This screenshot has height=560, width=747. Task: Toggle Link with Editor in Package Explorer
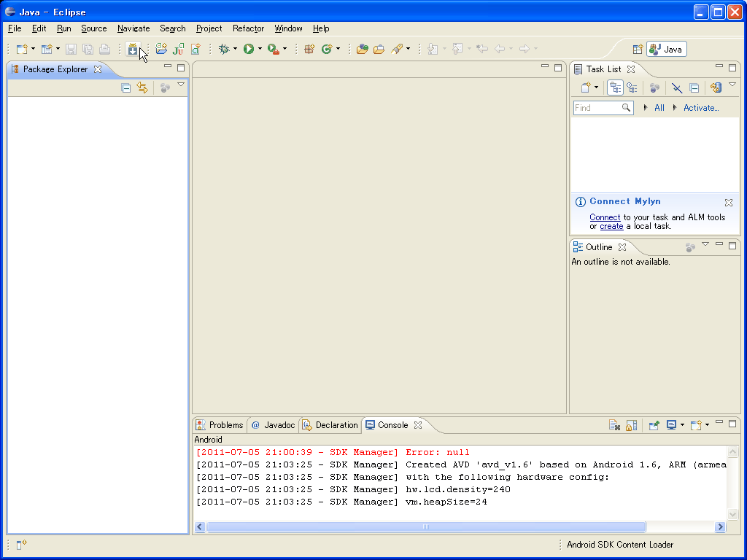[142, 87]
